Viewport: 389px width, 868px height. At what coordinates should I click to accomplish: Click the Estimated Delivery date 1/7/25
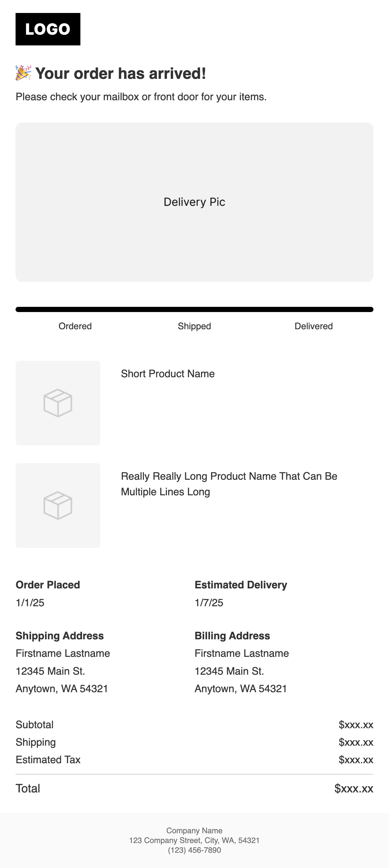[x=209, y=602]
